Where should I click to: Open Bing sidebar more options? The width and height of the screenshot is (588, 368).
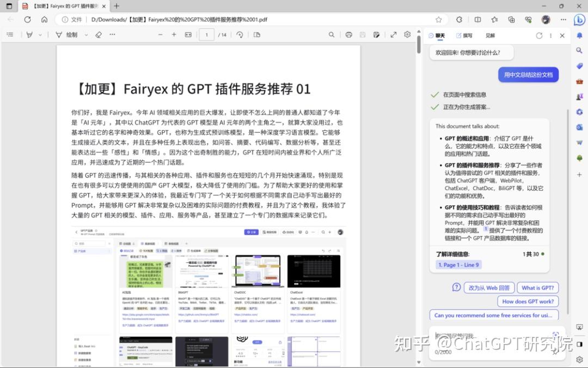click(550, 35)
